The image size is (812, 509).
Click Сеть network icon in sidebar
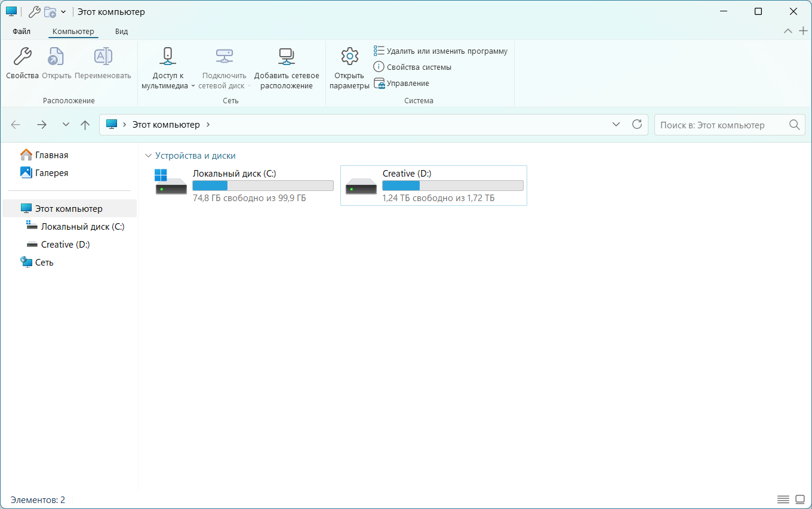[26, 263]
